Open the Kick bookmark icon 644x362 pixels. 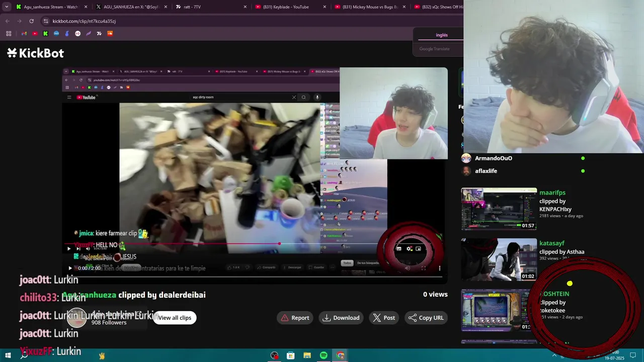(x=45, y=34)
